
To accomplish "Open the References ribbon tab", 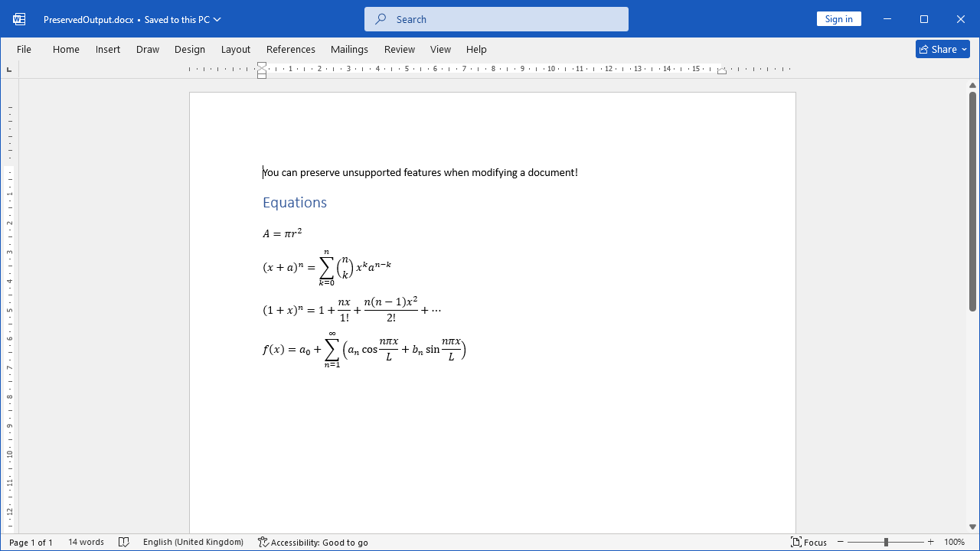I will (290, 49).
